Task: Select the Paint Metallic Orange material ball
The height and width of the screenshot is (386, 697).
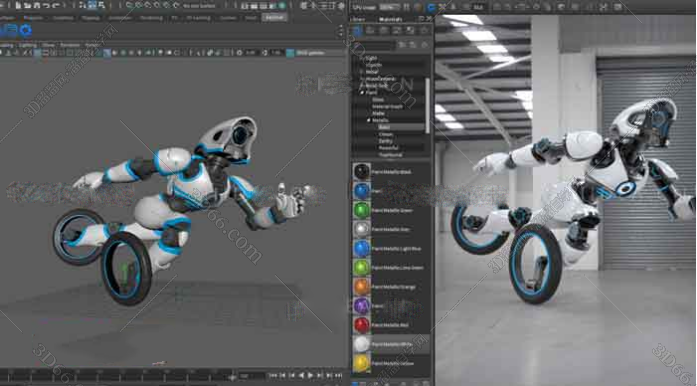Action: coord(362,286)
